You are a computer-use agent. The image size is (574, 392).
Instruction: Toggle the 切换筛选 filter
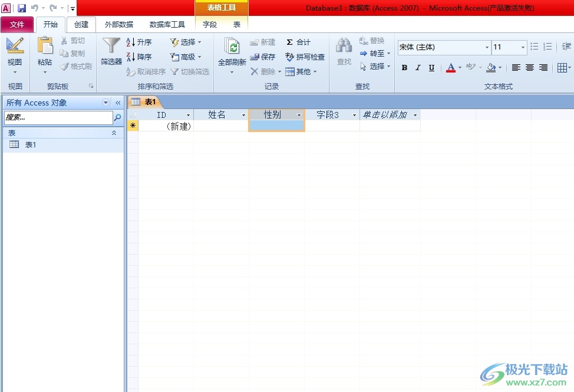(x=190, y=72)
